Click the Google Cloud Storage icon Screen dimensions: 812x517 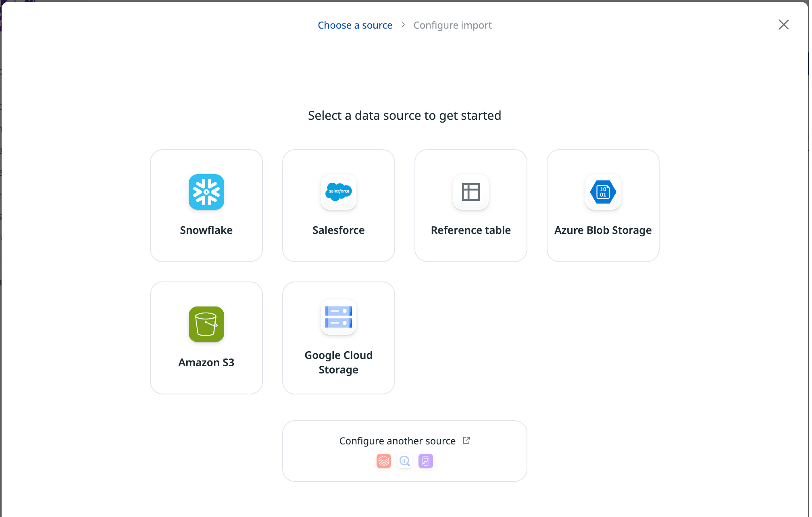coord(338,317)
